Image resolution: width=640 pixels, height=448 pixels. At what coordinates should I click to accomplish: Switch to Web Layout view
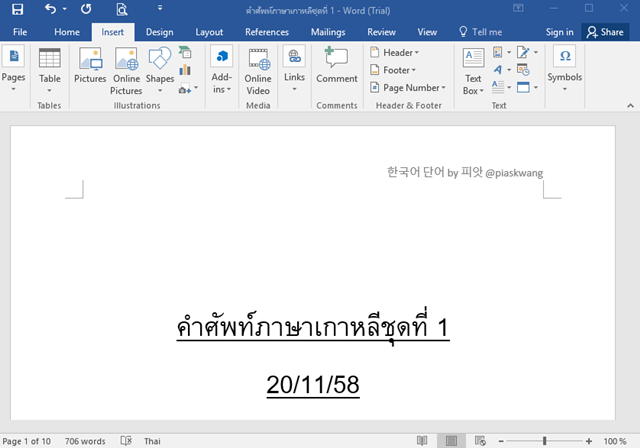coord(480,441)
